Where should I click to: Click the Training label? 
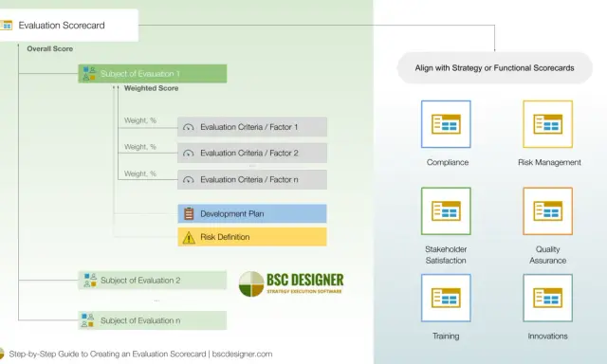(x=446, y=337)
